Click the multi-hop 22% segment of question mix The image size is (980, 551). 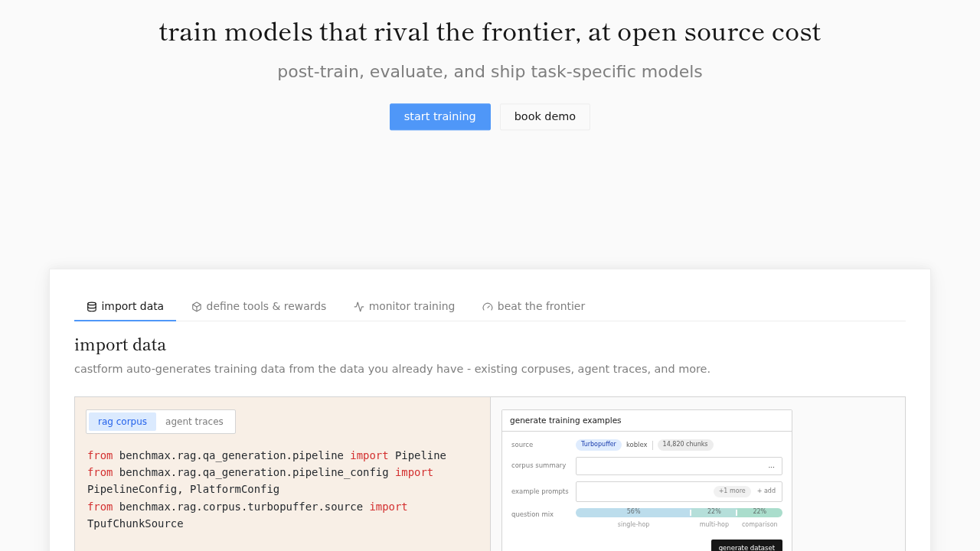[714, 513]
